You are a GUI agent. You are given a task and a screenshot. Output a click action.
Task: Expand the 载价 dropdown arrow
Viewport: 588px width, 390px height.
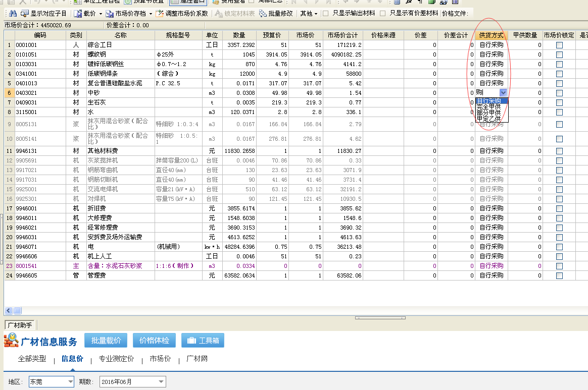pos(101,14)
